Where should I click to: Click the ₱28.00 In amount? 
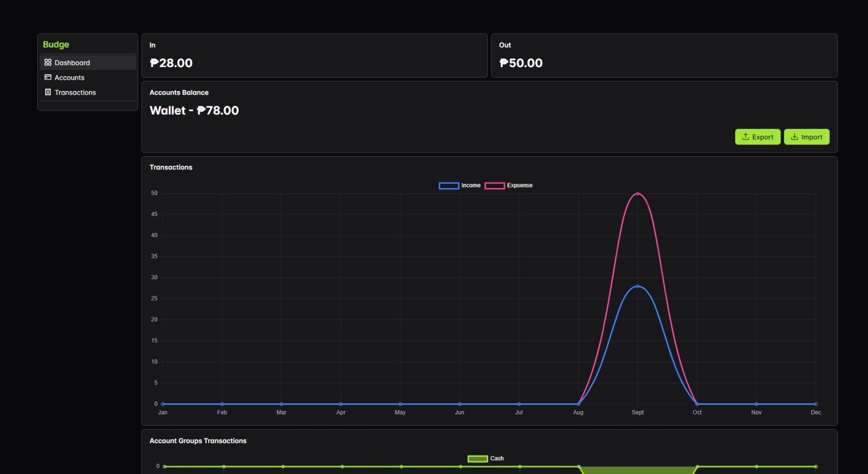(171, 63)
